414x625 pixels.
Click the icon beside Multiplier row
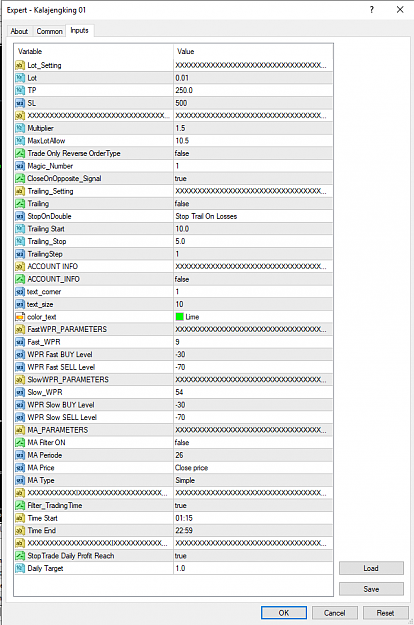[x=20, y=128]
